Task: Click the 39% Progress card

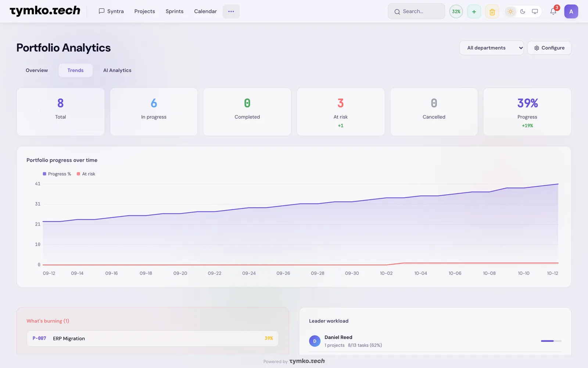Action: pyautogui.click(x=527, y=112)
